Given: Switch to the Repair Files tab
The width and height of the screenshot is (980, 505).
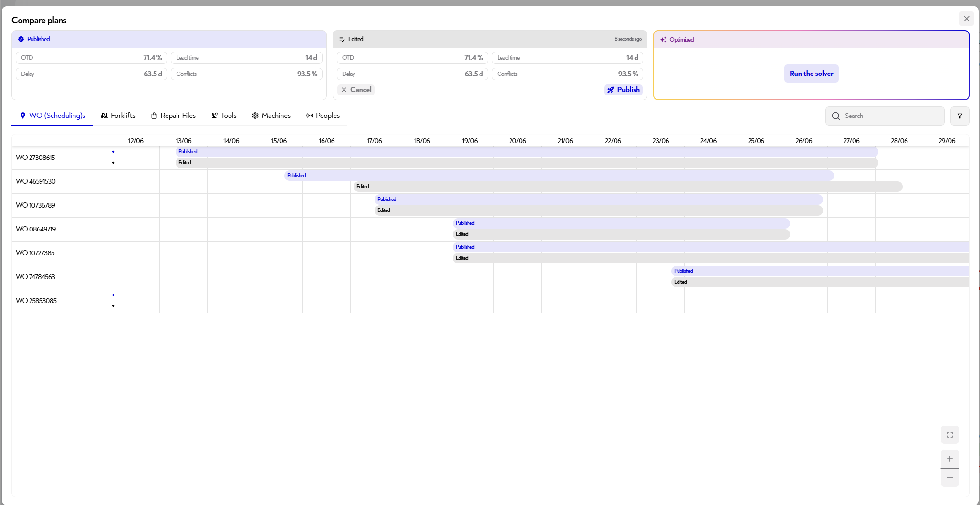Looking at the screenshot, I should 173,116.
